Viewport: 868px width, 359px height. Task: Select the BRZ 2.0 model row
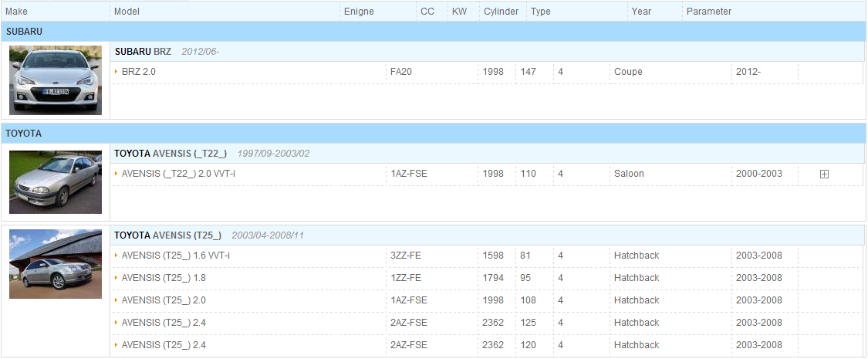pos(487,72)
